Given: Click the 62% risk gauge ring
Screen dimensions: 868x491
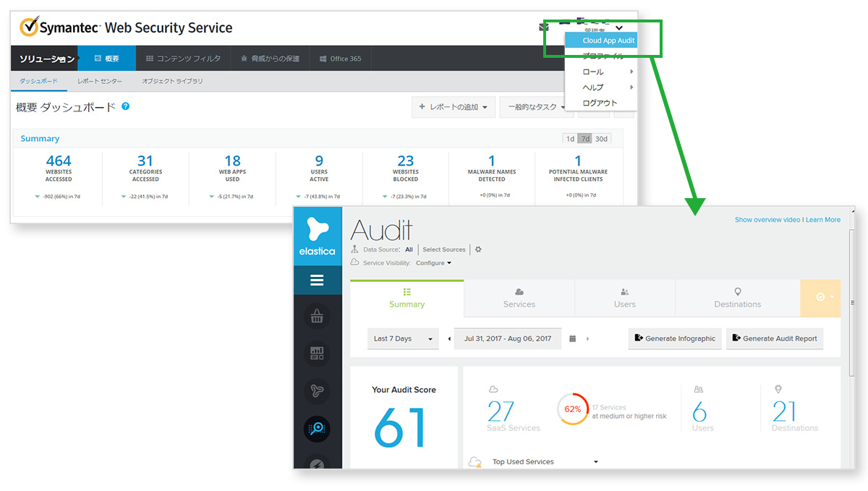Looking at the screenshot, I should point(571,409).
